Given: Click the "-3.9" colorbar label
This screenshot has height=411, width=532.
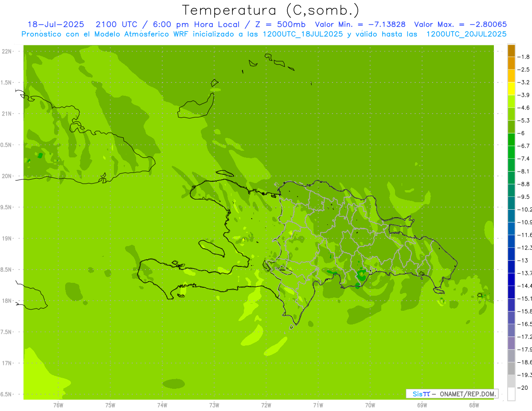Looking at the screenshot, I should tap(524, 95).
